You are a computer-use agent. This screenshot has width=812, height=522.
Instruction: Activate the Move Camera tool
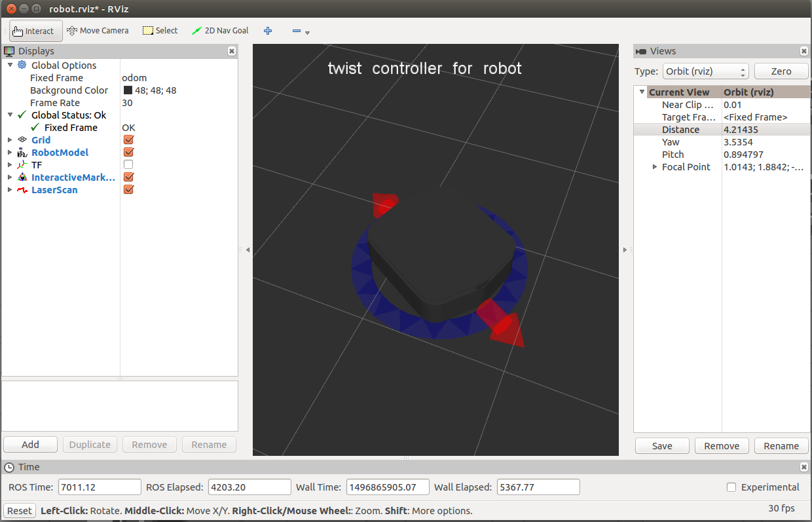(x=98, y=31)
